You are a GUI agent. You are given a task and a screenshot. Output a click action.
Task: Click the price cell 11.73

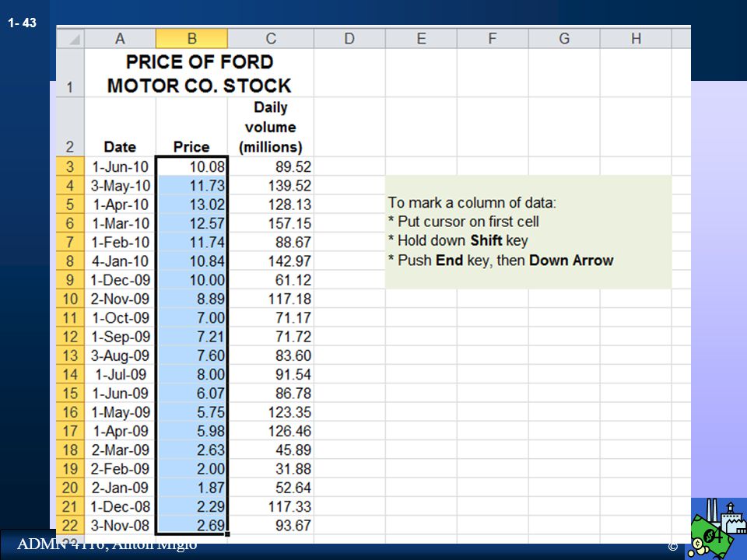[x=191, y=185]
